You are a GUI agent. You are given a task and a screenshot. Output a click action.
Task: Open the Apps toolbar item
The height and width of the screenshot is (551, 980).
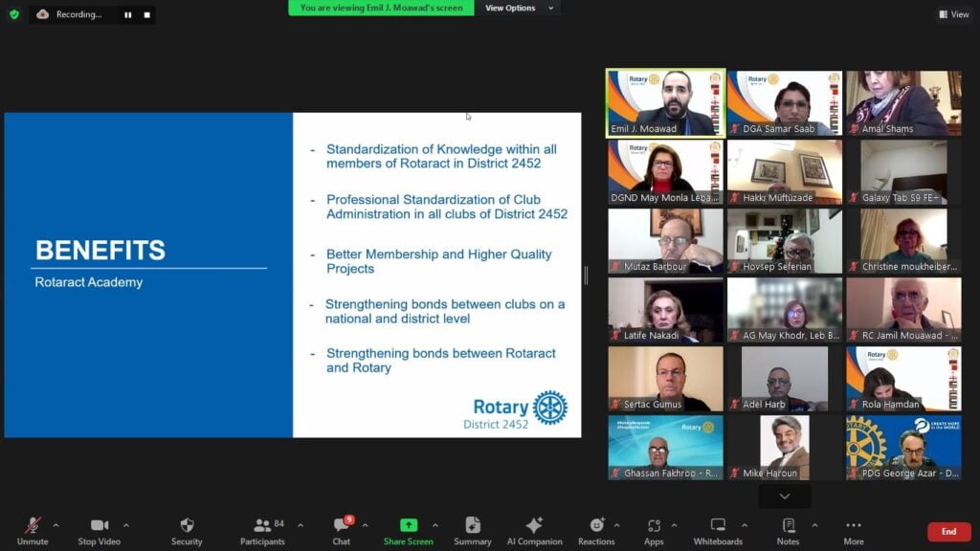click(x=654, y=531)
